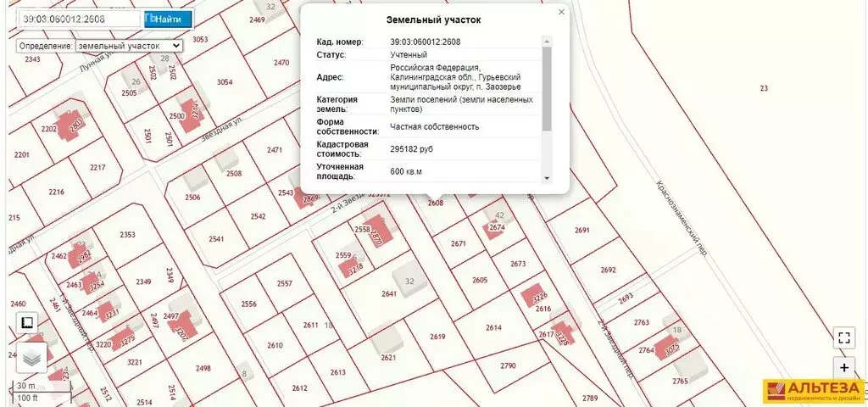Select parcel 2613 on the map

point(337,373)
